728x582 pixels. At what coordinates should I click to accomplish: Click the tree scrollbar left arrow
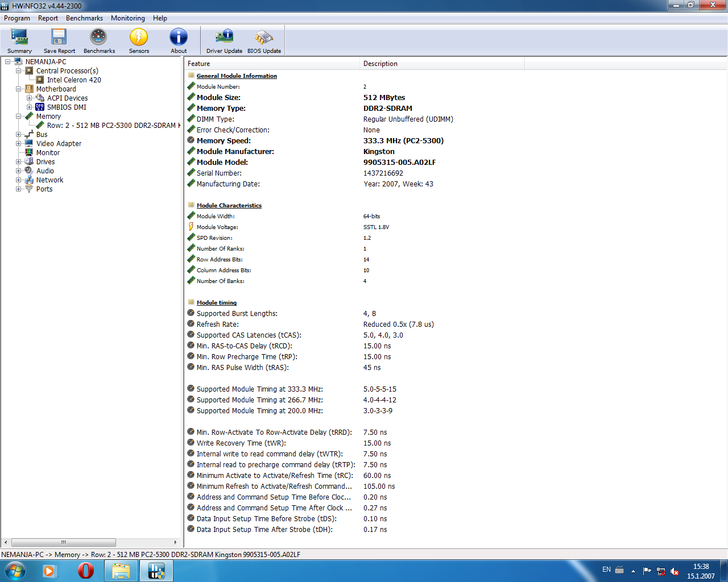pos(6,542)
